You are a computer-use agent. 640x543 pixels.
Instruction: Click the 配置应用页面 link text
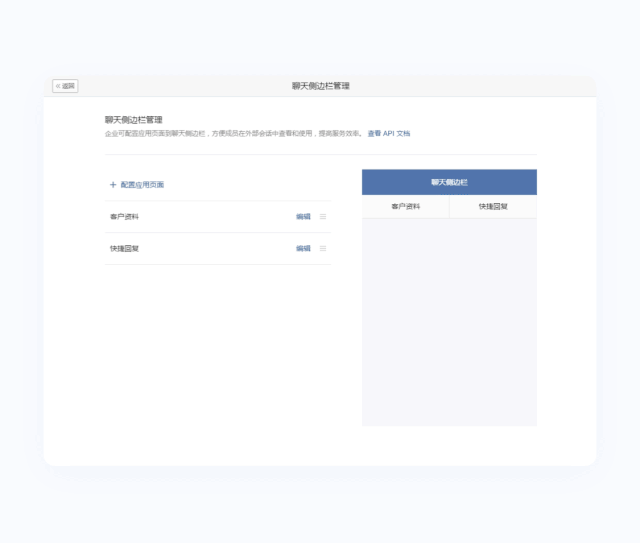tap(142, 185)
